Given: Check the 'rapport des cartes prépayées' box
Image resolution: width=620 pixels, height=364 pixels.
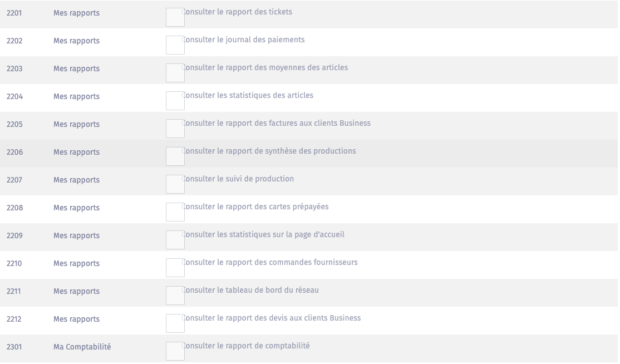Looking at the screenshot, I should tap(175, 212).
